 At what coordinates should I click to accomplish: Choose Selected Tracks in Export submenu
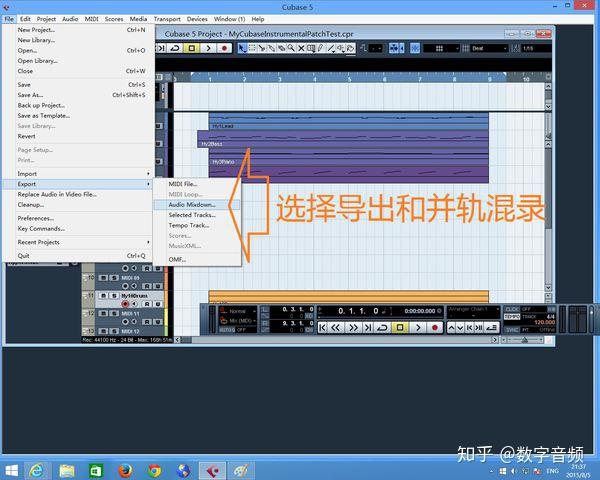click(197, 215)
